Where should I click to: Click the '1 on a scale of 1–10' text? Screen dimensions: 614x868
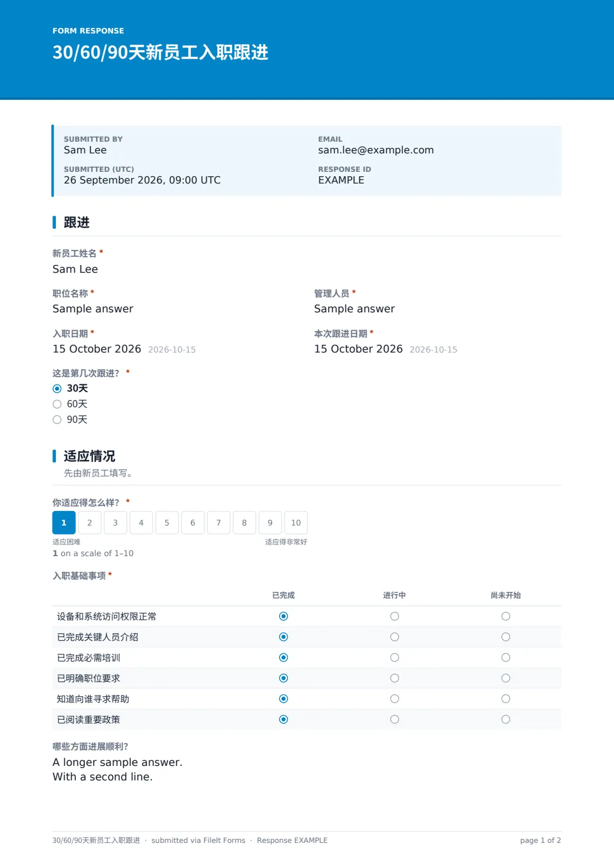93,553
